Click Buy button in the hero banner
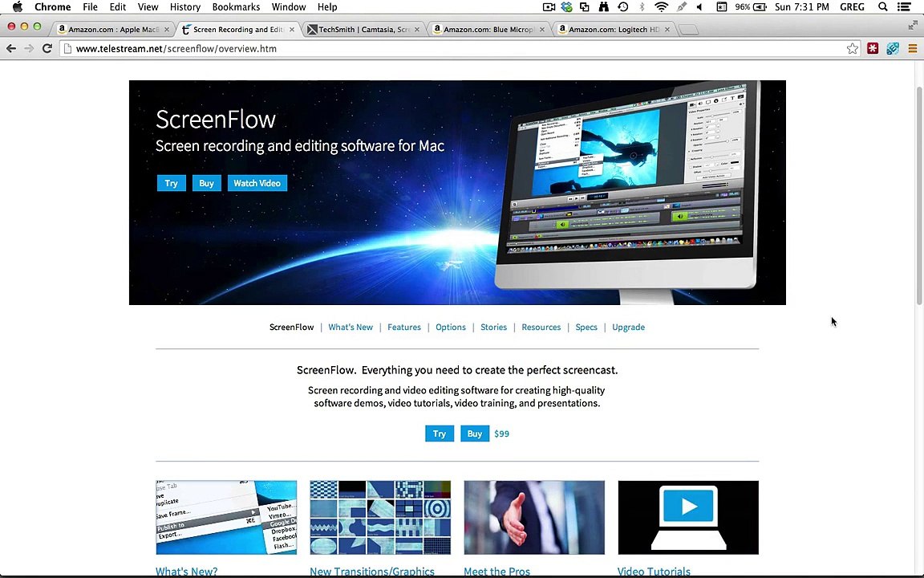 point(206,183)
